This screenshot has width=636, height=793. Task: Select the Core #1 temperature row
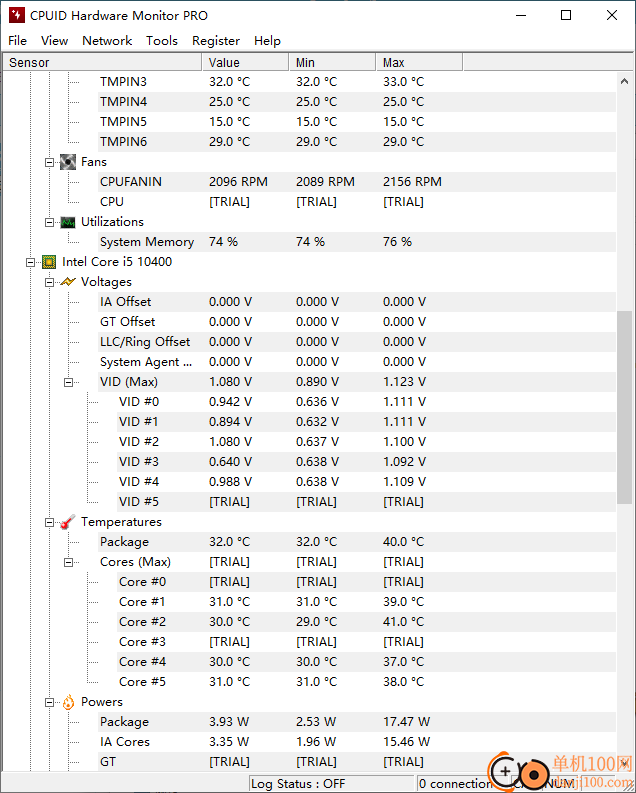pyautogui.click(x=367, y=602)
